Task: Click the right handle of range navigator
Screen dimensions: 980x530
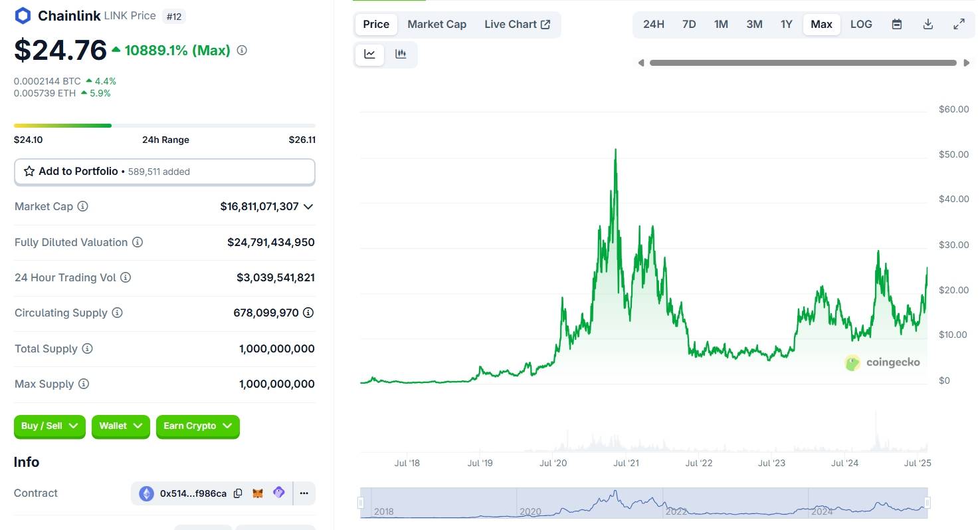Action: (928, 503)
